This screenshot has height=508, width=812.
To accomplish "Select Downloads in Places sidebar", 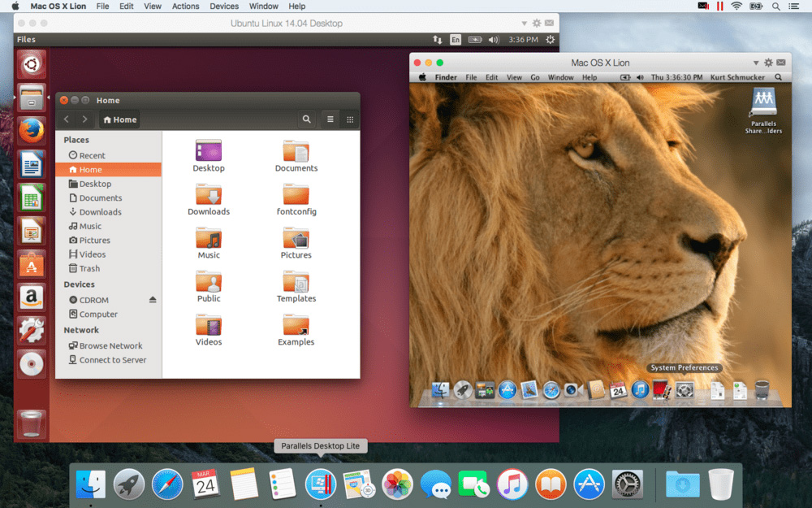I will 100,212.
